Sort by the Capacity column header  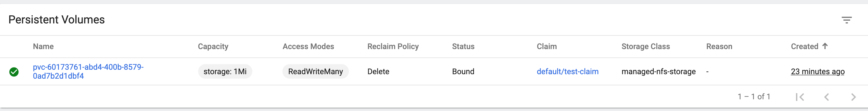(x=213, y=46)
